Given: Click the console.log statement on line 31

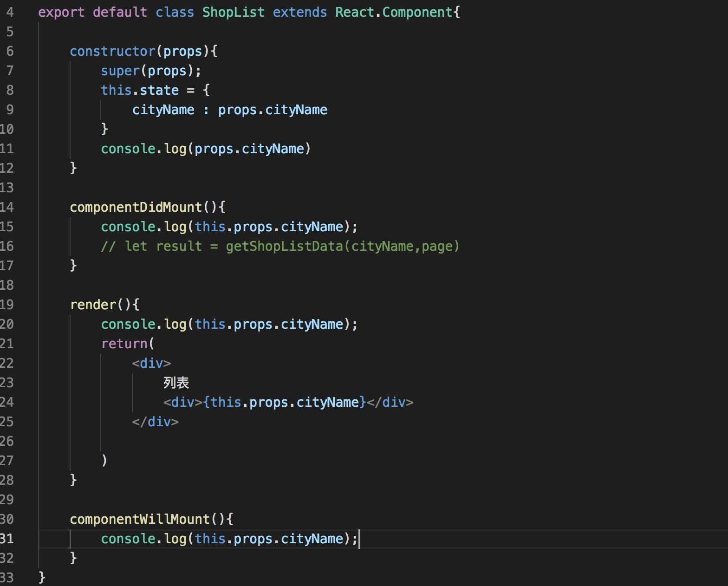Looking at the screenshot, I should pos(229,539).
